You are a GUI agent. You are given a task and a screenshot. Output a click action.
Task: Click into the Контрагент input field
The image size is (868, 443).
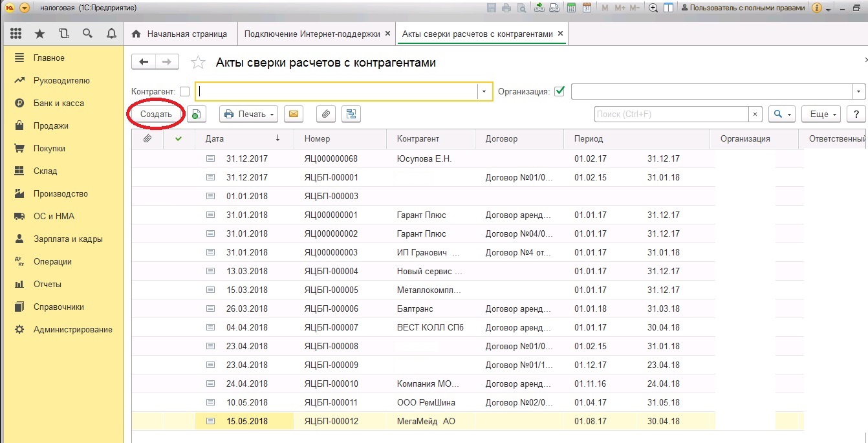click(x=336, y=91)
